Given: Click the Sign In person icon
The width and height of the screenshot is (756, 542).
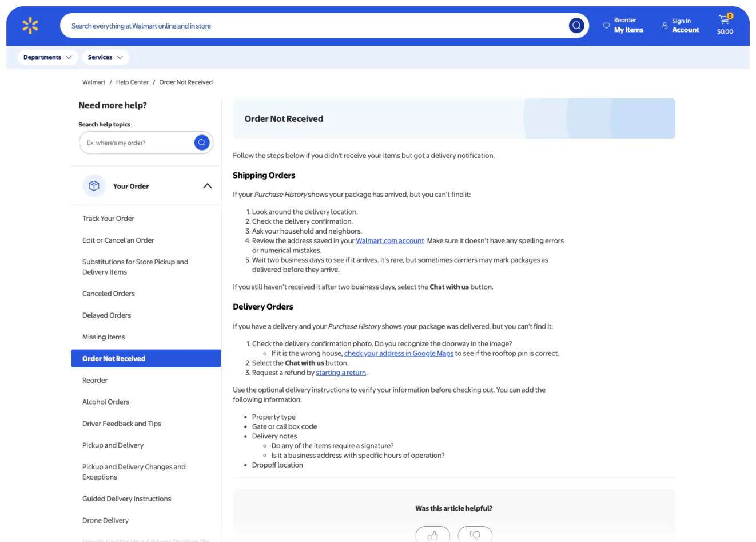Looking at the screenshot, I should pyautogui.click(x=665, y=25).
